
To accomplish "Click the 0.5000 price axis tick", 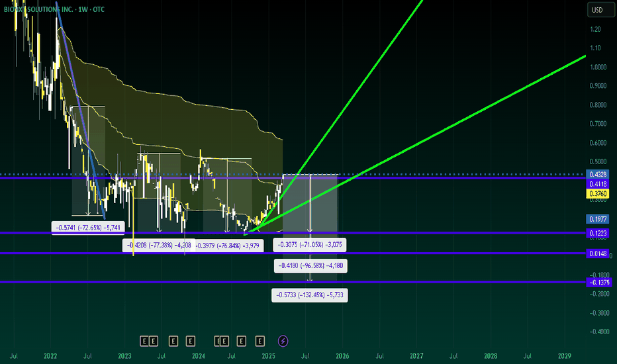I will [598, 161].
